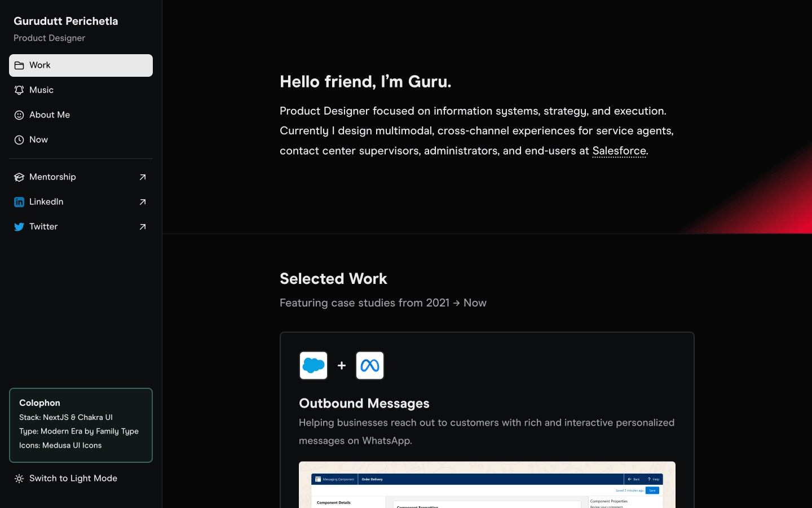Switch to Light Mode

coord(73,479)
